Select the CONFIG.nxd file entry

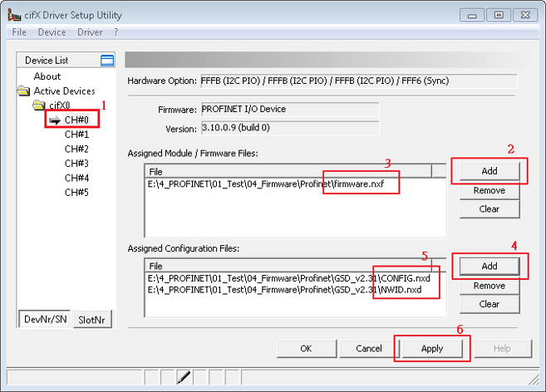tap(289, 278)
